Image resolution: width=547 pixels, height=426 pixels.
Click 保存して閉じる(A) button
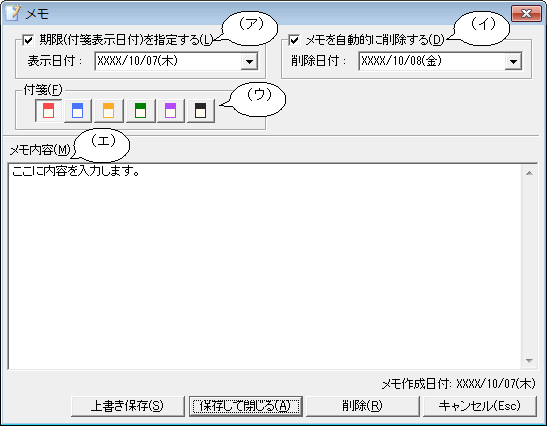tap(246, 406)
